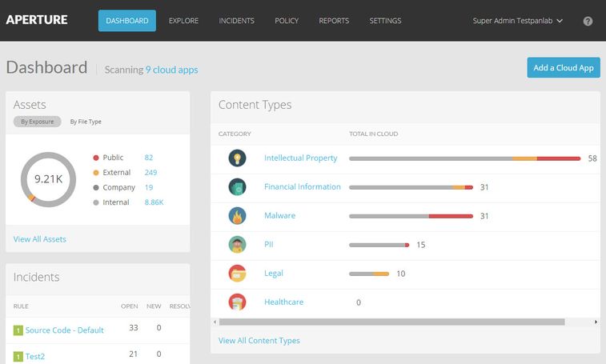
Task: Open the Incidents tab
Action: click(236, 21)
